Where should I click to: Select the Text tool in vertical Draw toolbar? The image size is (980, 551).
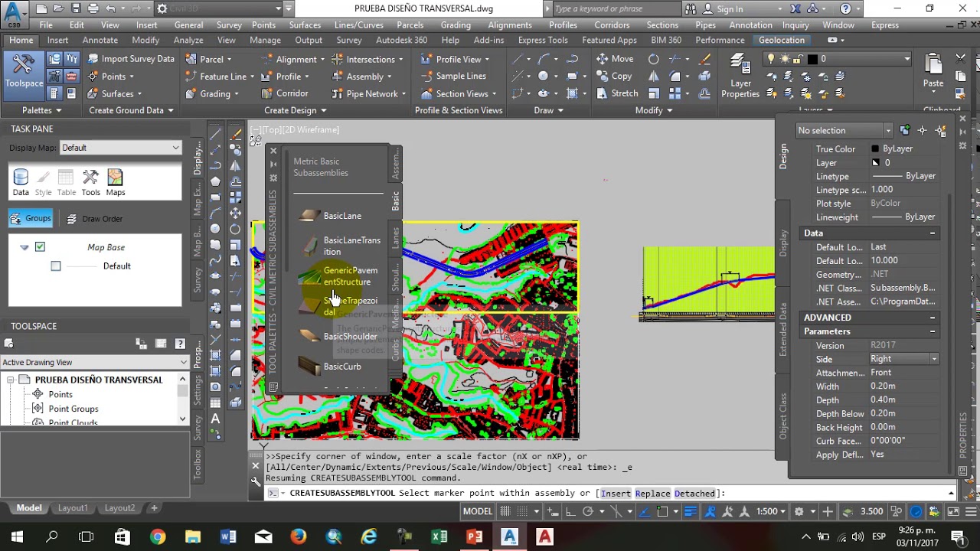click(215, 419)
